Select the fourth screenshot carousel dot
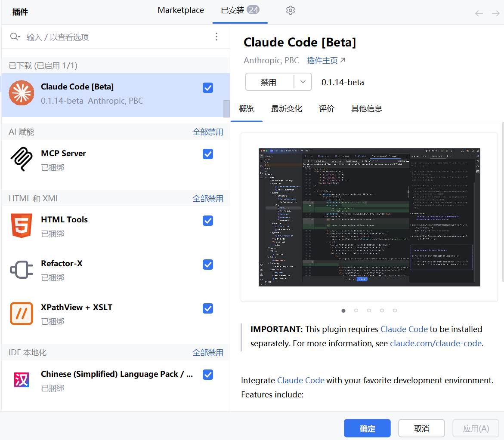The width and height of the screenshot is (504, 440). point(382,311)
